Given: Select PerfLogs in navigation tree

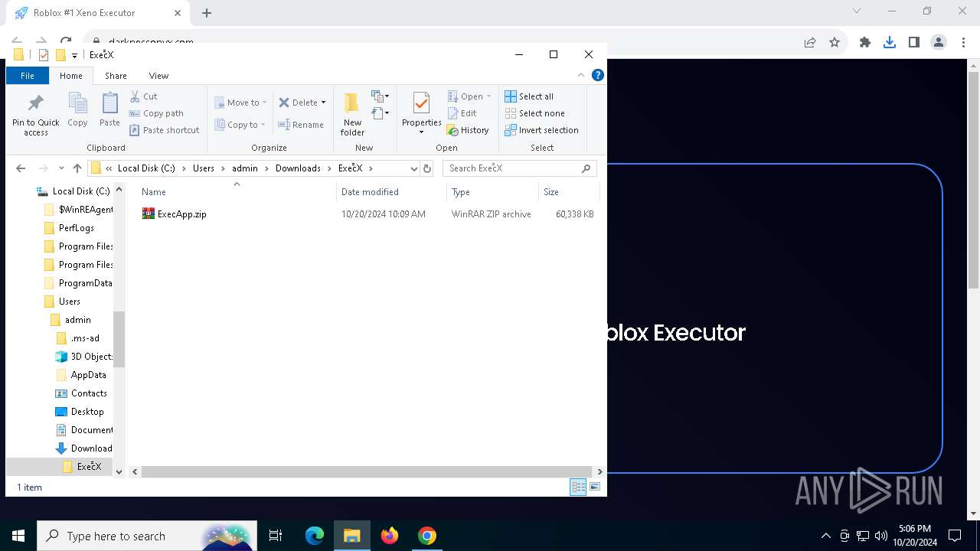Looking at the screenshot, I should click(76, 228).
